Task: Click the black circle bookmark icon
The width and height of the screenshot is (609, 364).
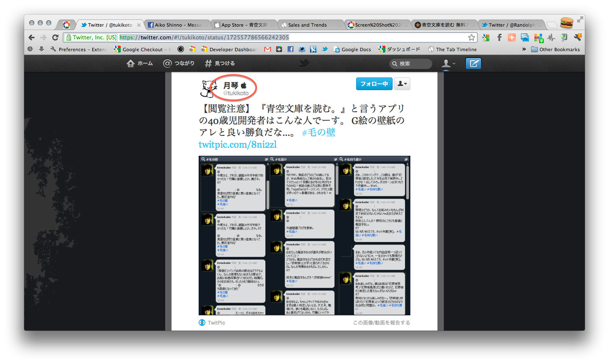Action: click(181, 49)
